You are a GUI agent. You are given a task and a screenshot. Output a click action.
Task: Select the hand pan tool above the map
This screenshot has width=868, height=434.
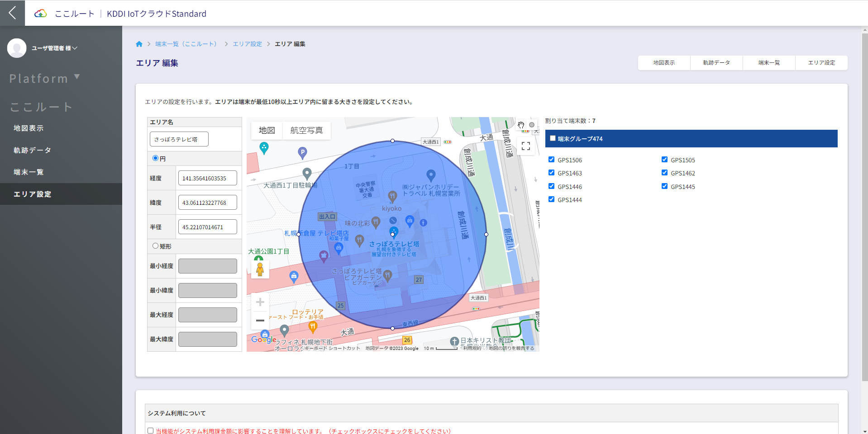(521, 125)
